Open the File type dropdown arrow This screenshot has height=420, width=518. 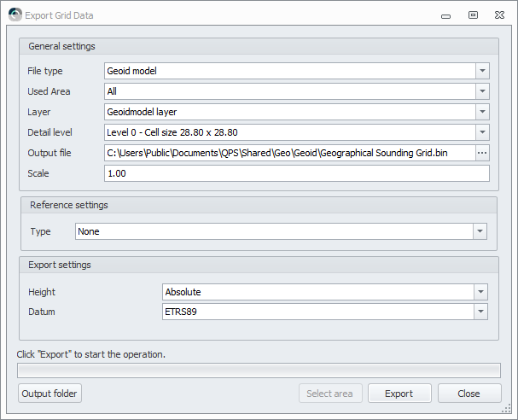pyautogui.click(x=483, y=71)
